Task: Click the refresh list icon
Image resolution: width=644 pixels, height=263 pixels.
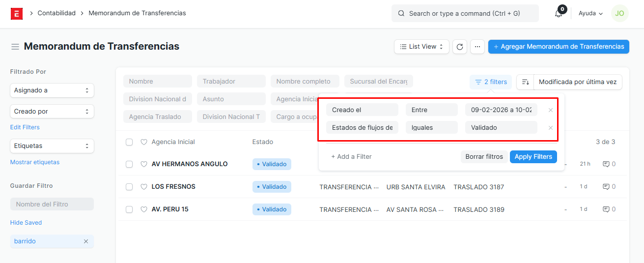Action: coord(459,47)
